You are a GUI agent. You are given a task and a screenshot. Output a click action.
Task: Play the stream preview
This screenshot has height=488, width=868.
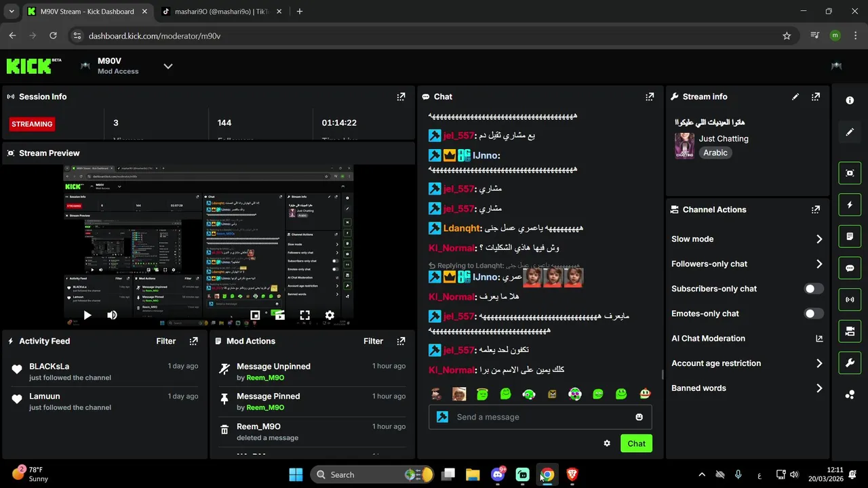(x=87, y=315)
